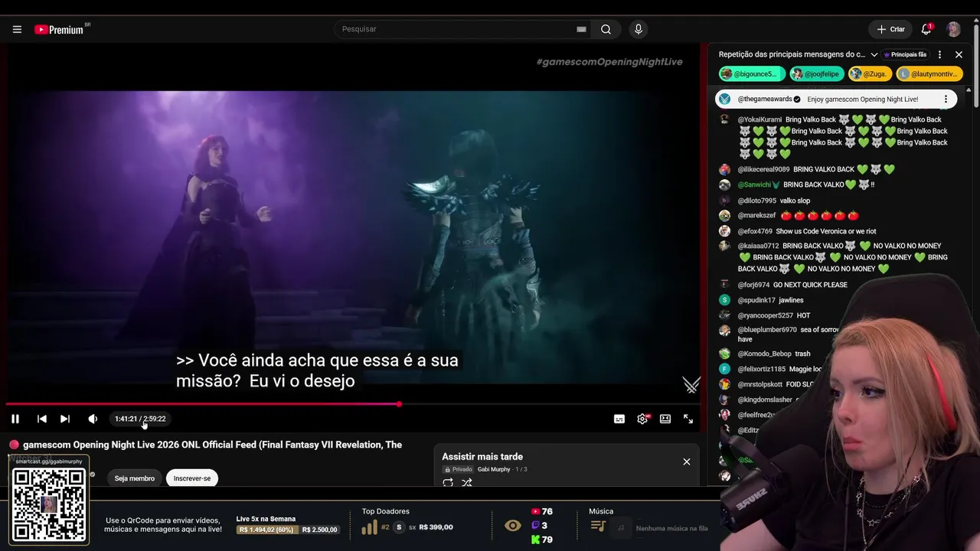
Task: Open the account avatar menu
Action: click(953, 29)
